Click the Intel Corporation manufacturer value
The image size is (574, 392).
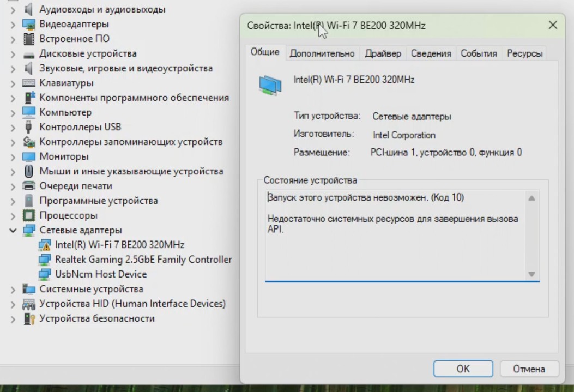[404, 135]
